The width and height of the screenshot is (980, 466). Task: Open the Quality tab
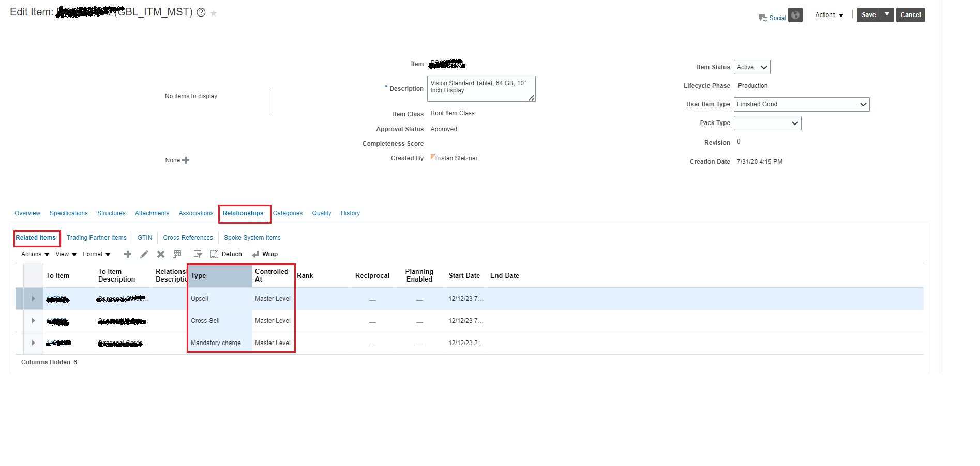click(322, 213)
